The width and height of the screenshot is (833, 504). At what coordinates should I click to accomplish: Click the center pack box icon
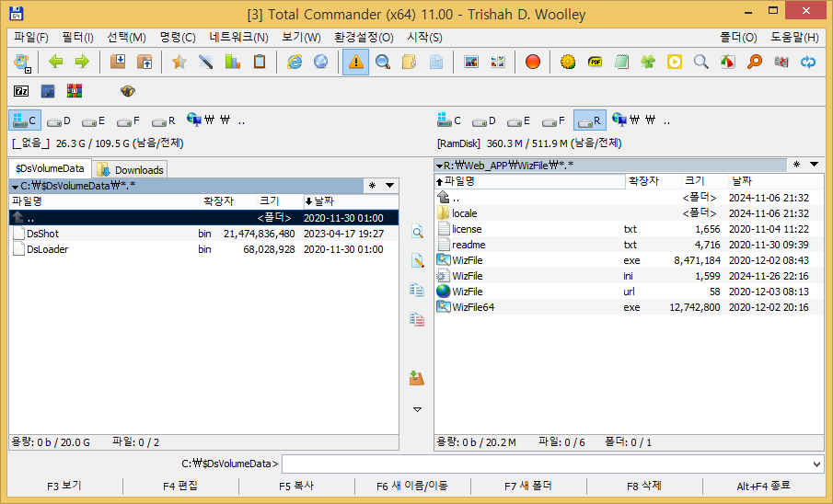click(x=417, y=378)
